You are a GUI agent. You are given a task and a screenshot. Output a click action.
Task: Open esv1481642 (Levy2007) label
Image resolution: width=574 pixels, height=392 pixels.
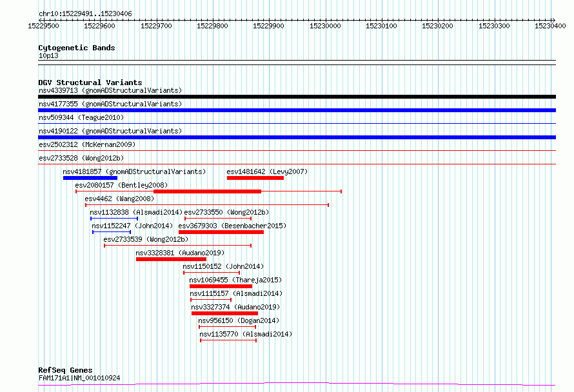coord(267,171)
